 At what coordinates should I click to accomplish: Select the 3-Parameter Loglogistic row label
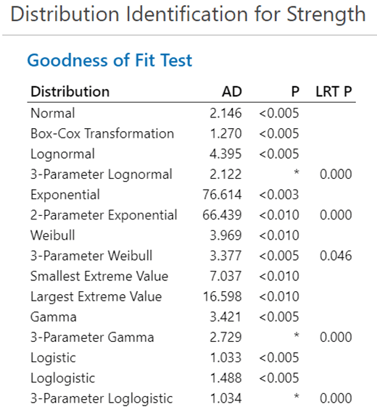pos(102,398)
